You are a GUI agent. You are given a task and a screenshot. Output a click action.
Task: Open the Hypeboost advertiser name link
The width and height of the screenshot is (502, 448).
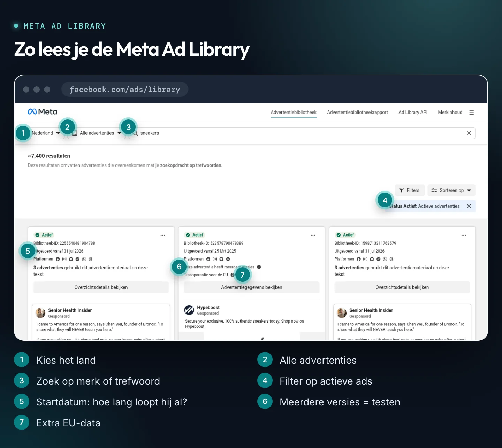point(208,308)
